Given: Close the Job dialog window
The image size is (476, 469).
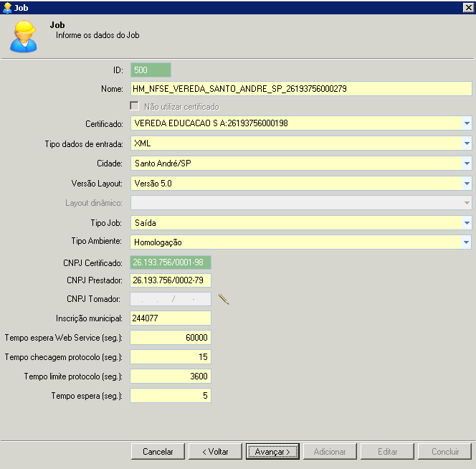Looking at the screenshot, I should 467,6.
